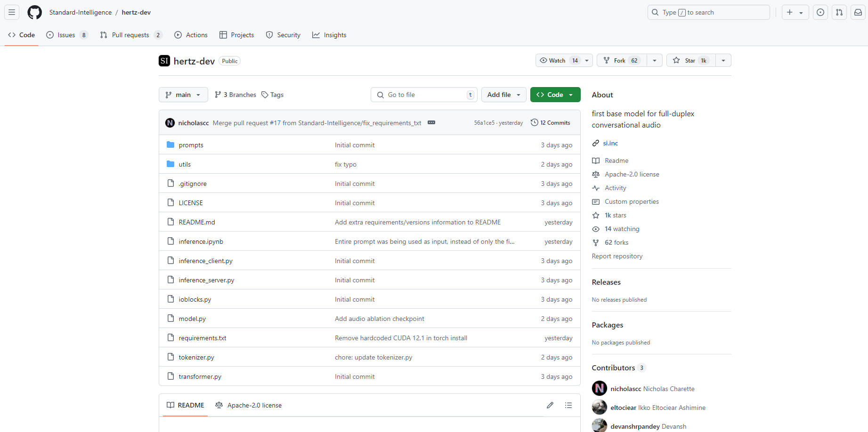Open the si.inc website link
The image size is (868, 432).
[610, 143]
